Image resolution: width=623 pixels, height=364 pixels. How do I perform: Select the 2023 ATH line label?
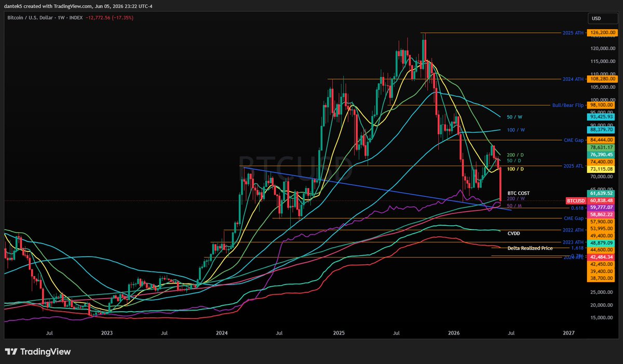click(574, 242)
